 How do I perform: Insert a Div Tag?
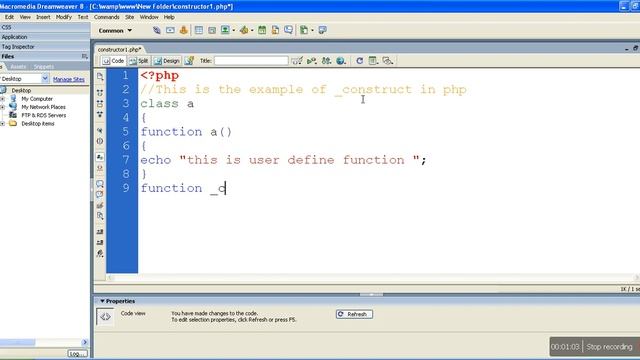[x=212, y=30]
